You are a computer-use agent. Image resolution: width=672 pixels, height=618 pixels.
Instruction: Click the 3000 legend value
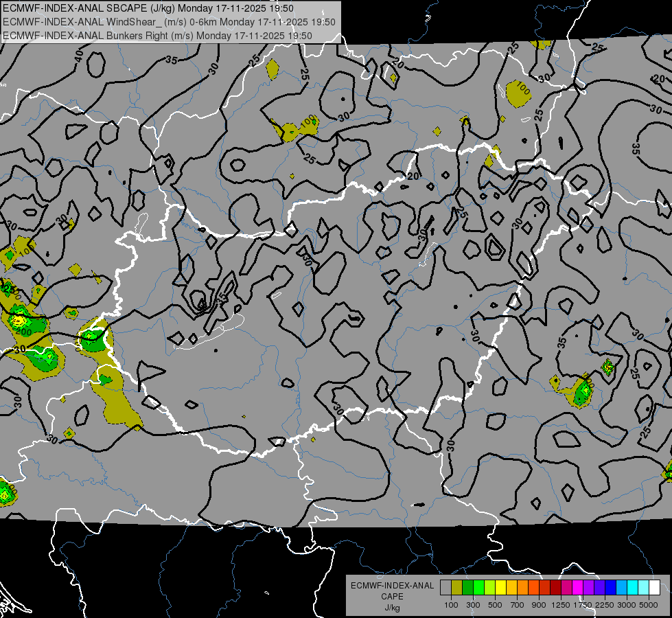click(627, 605)
